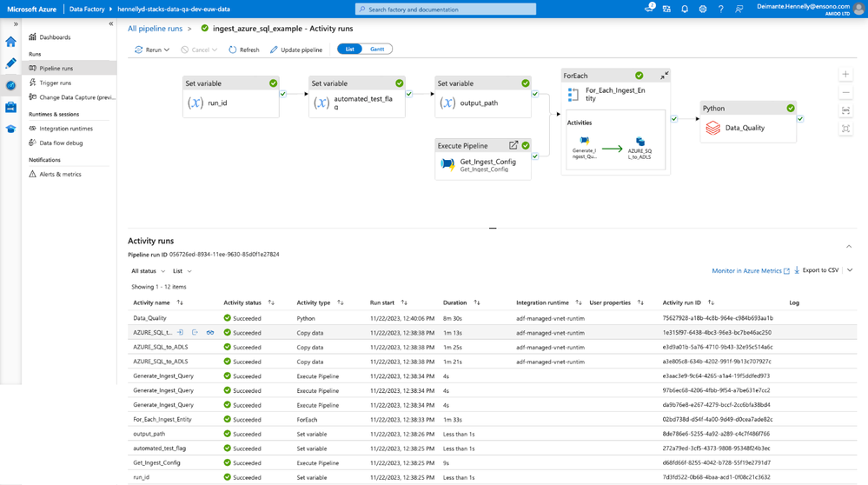This screenshot has height=485, width=868.
Task: Go to Integration runtimes page
Action: (x=66, y=129)
